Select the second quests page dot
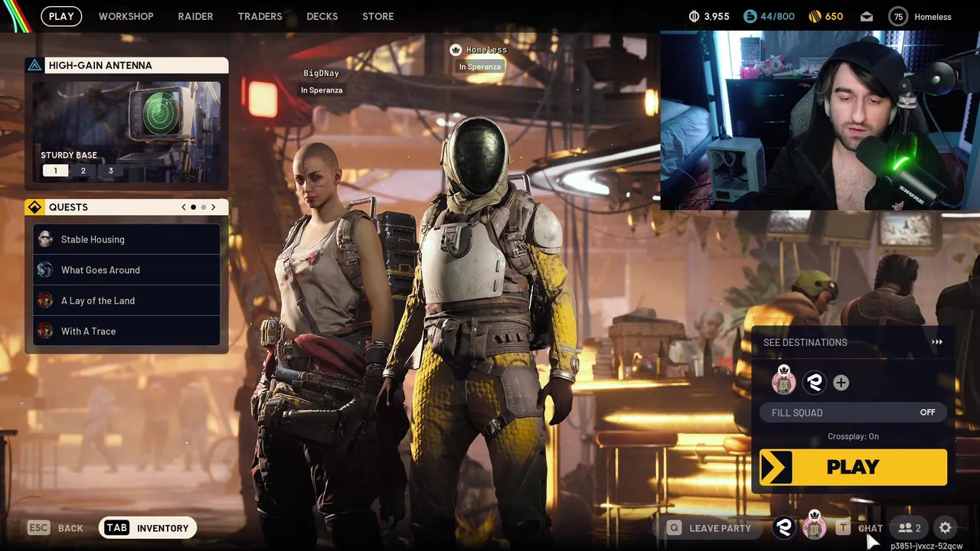This screenshot has height=551, width=980. pos(204,207)
